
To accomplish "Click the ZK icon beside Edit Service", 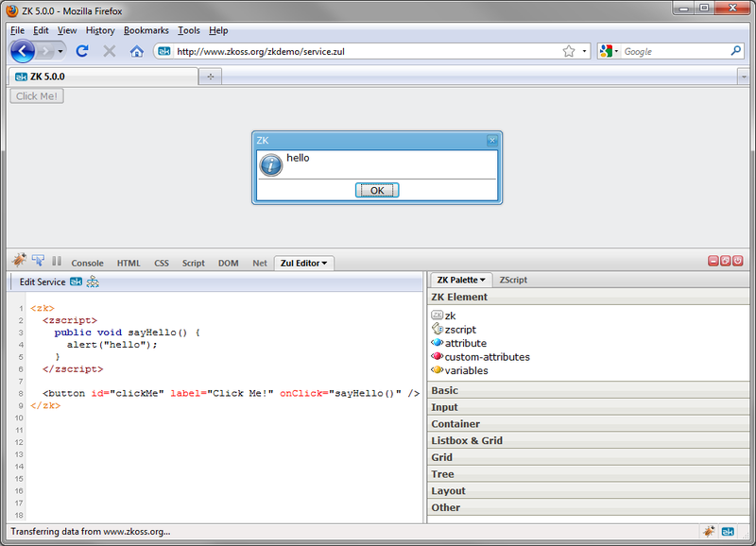I will coord(77,282).
